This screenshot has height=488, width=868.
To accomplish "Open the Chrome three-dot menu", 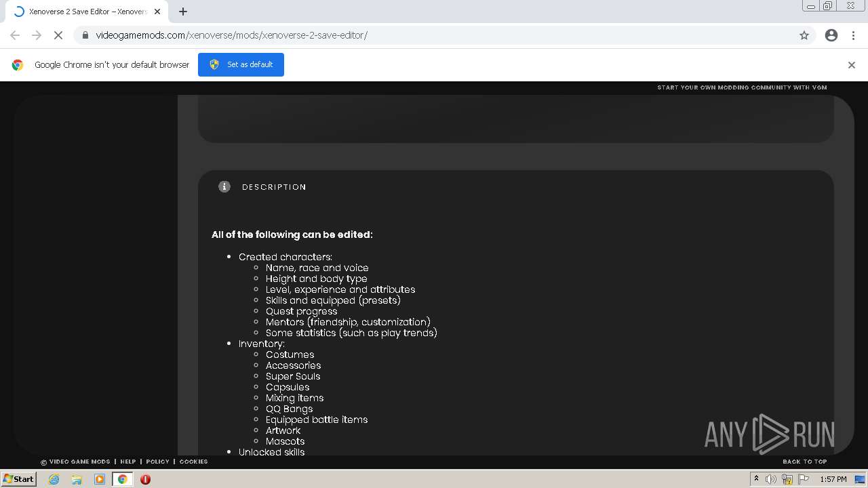I will coord(853,35).
